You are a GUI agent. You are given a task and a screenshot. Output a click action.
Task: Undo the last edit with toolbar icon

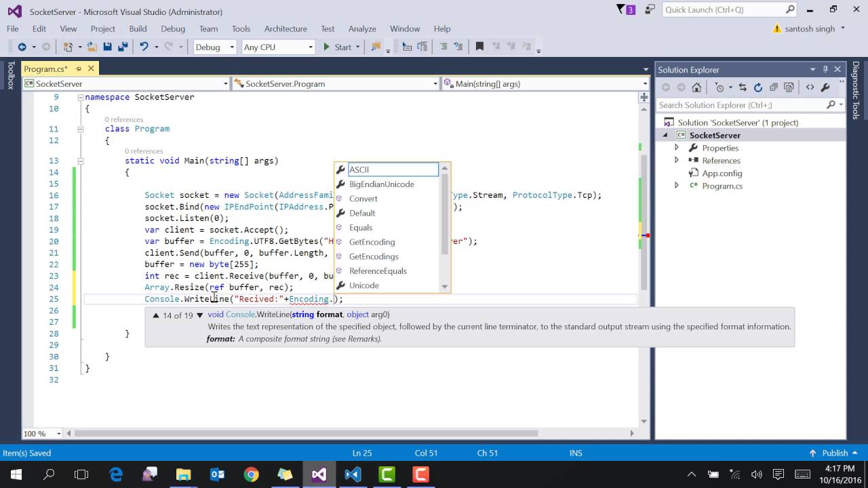(x=144, y=47)
